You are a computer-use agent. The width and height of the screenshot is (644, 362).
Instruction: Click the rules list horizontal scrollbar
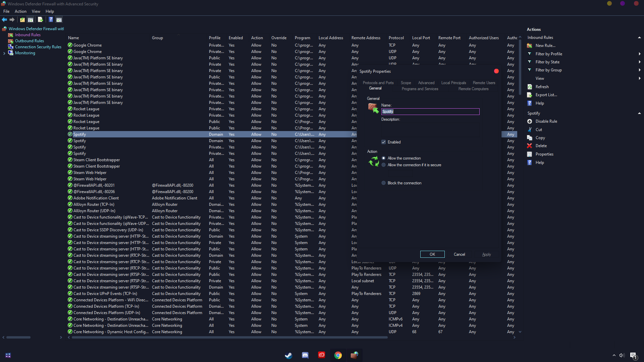click(229, 337)
